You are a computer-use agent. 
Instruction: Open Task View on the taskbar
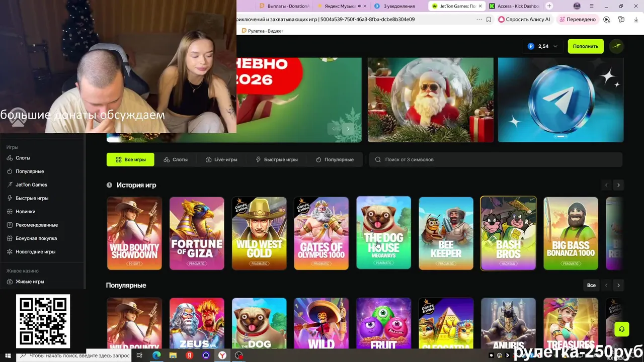point(139,355)
